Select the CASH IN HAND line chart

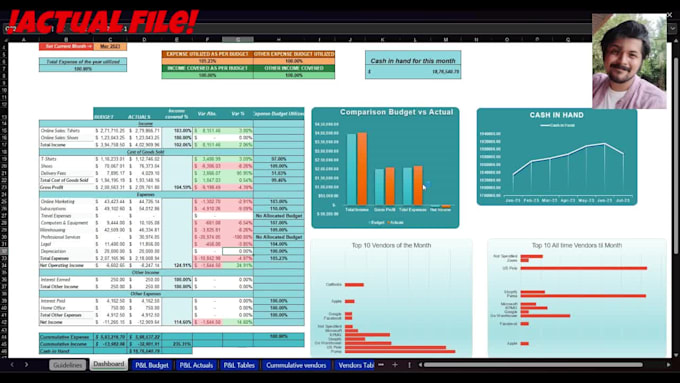[557, 157]
